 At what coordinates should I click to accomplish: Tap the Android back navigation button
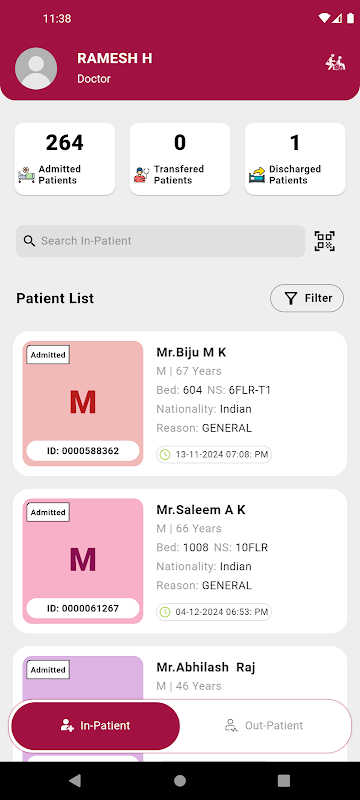75,780
